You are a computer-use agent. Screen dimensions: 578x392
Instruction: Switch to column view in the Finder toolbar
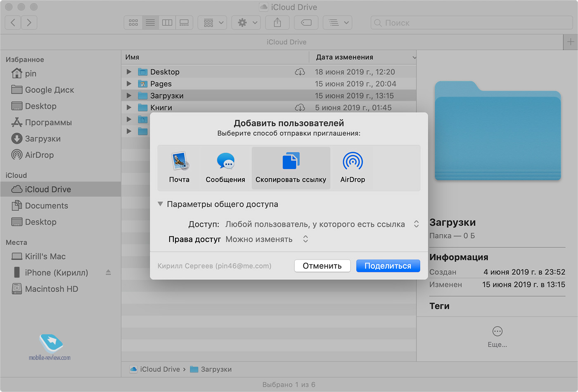[x=167, y=23]
